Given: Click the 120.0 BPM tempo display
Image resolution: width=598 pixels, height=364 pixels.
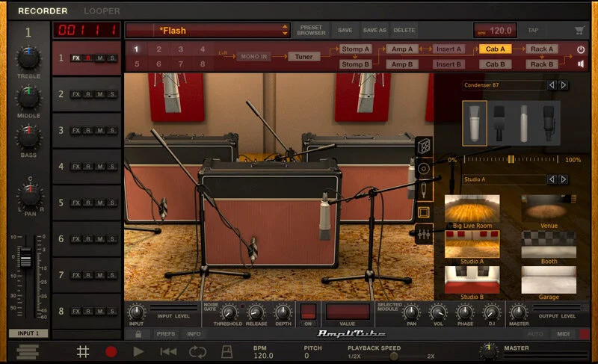Looking at the screenshot, I should pyautogui.click(x=495, y=31).
